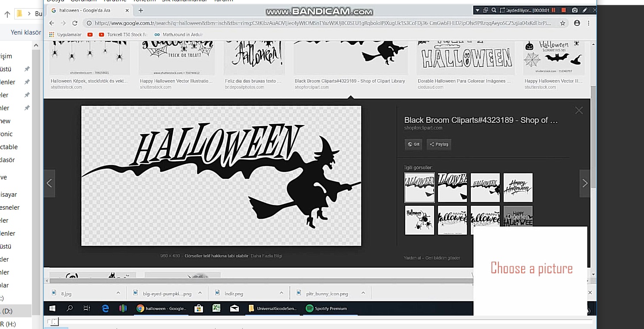Screen dimensions: 644x329
Task: Open the Uygulamalar apps shortcut
Action: pos(65,35)
